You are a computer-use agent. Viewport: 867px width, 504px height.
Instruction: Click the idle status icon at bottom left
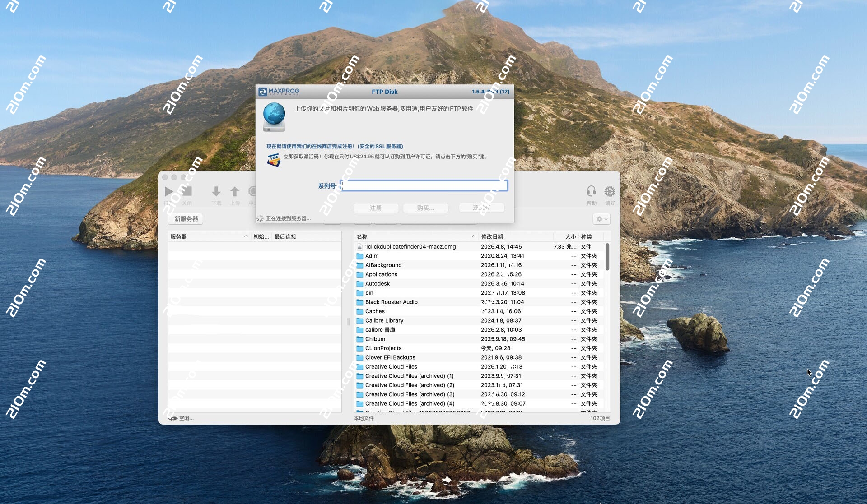click(x=173, y=418)
